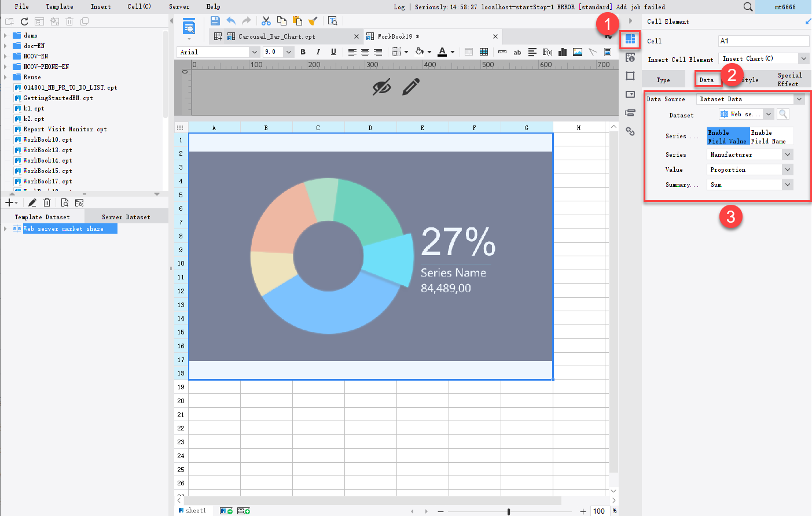Screen dimensions: 812x516
Task: Click the Insert Chart bar icon
Action: pos(563,52)
